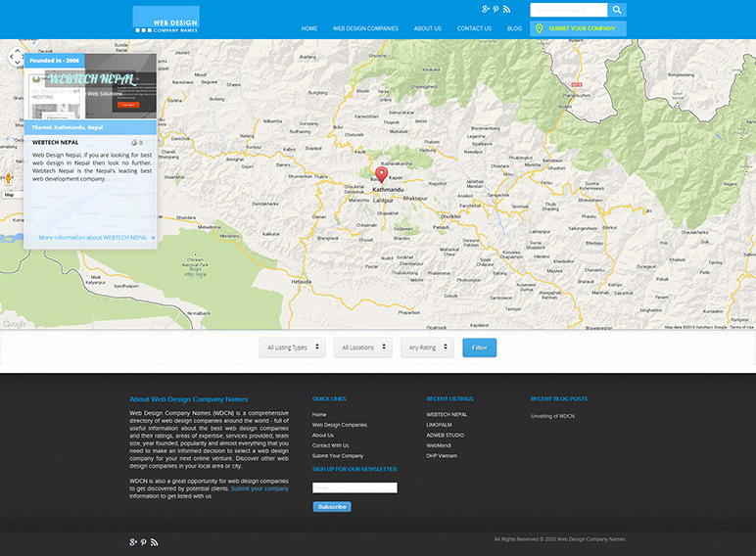This screenshot has width=756, height=556.
Task: Open the Pinterest icon in header
Action: (496, 9)
